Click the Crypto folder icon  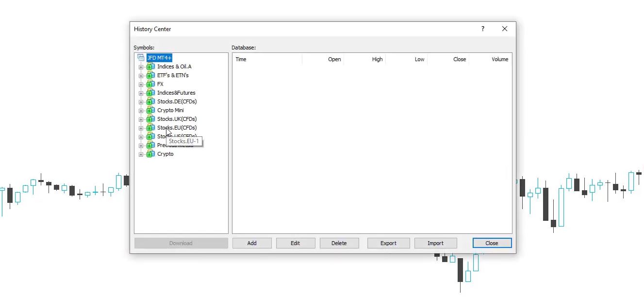click(x=150, y=154)
